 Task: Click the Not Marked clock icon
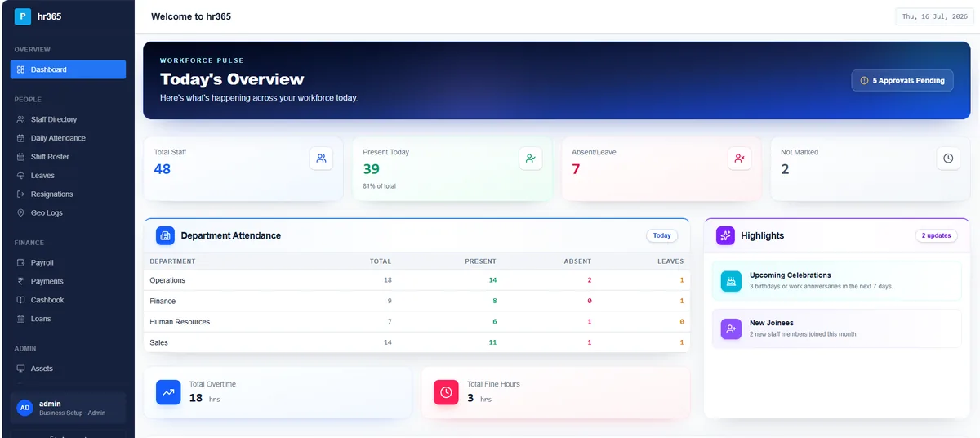pos(948,159)
